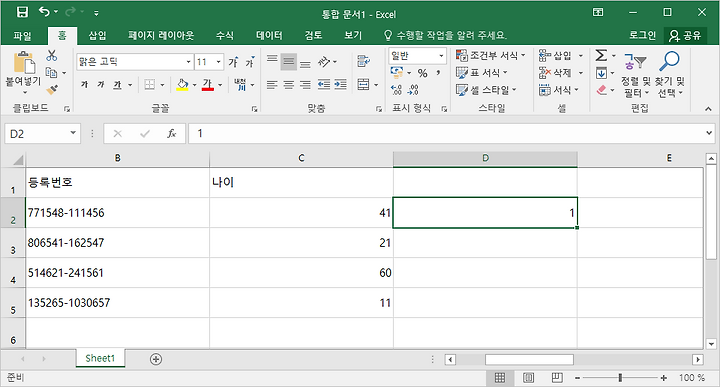Cut selection with scissors icon
The width and height of the screenshot is (720, 387).
coord(52,56)
